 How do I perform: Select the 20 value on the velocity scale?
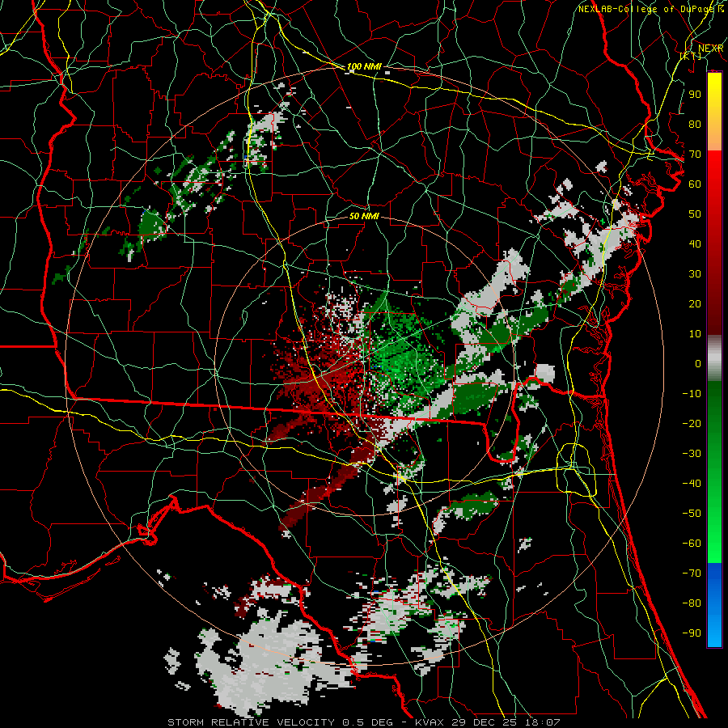(695, 303)
